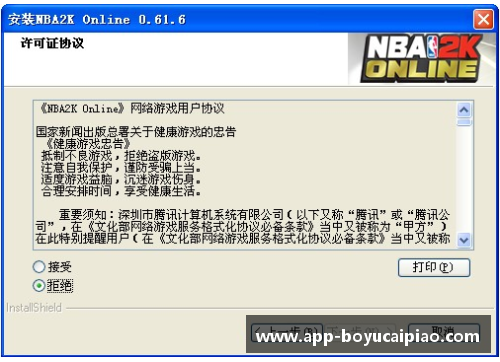
Task: Select the 拒绝 (reject) radio button
Action: (x=39, y=286)
